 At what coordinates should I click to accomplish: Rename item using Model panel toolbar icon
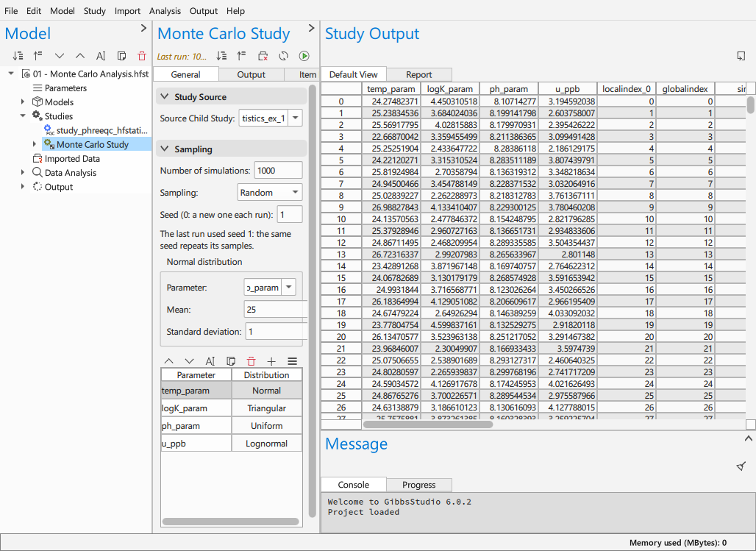[x=101, y=56]
